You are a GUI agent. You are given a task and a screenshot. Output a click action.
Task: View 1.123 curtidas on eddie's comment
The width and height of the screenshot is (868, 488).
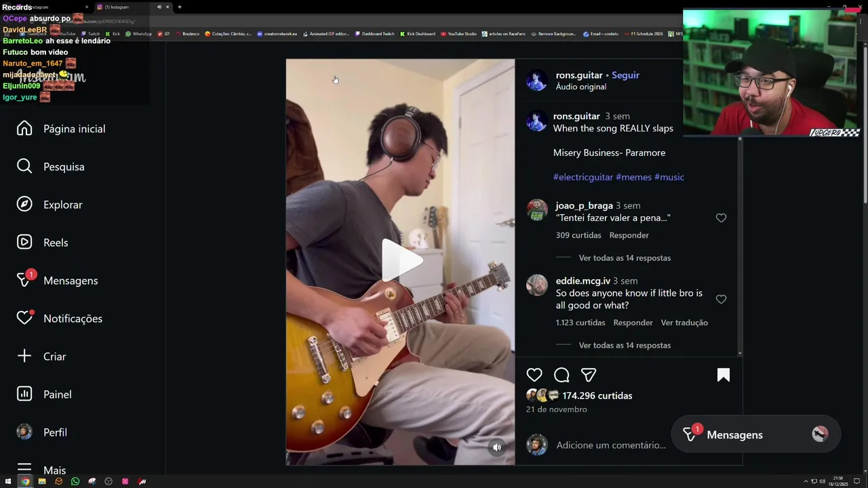click(x=580, y=323)
